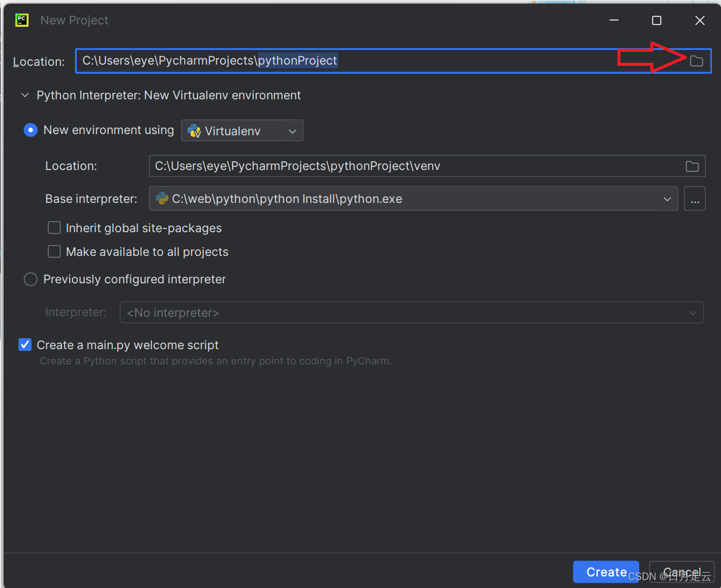Select the New environment using radio button

pos(30,130)
